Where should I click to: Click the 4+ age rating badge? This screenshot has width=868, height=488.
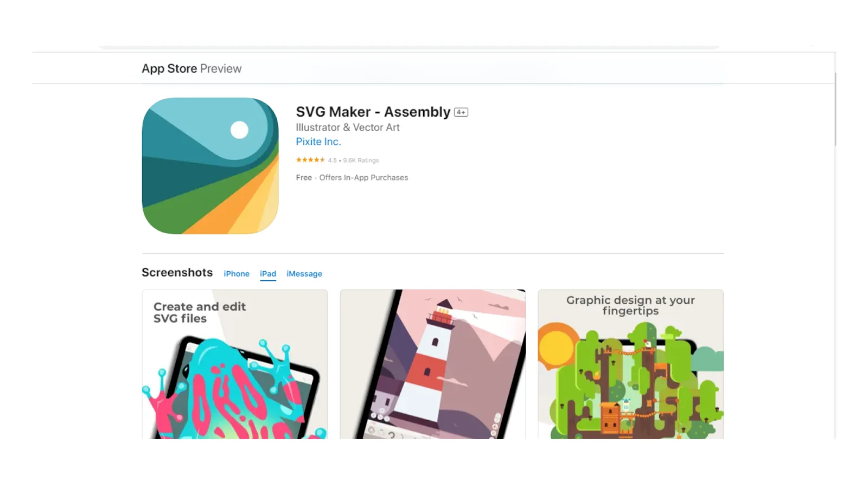pos(461,112)
